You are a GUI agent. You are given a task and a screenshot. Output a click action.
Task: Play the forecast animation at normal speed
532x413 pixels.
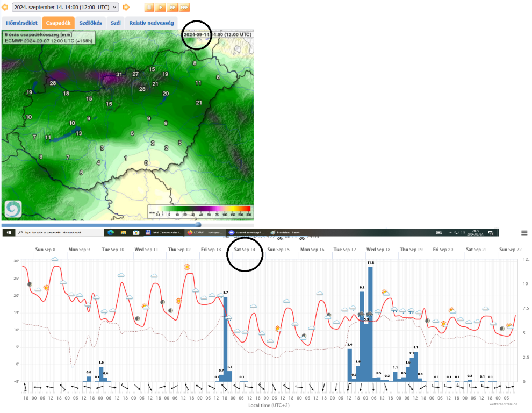[161, 8]
